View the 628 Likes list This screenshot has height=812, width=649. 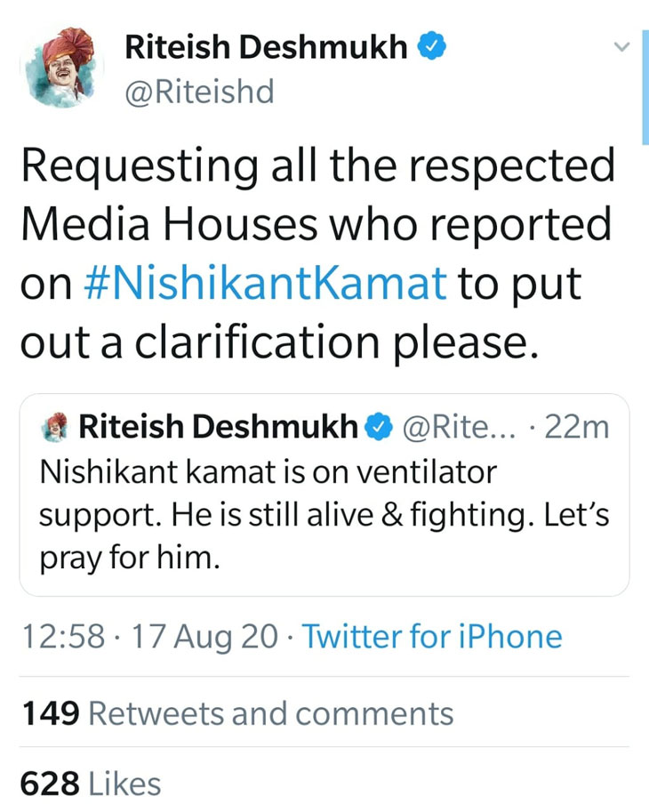(91, 784)
